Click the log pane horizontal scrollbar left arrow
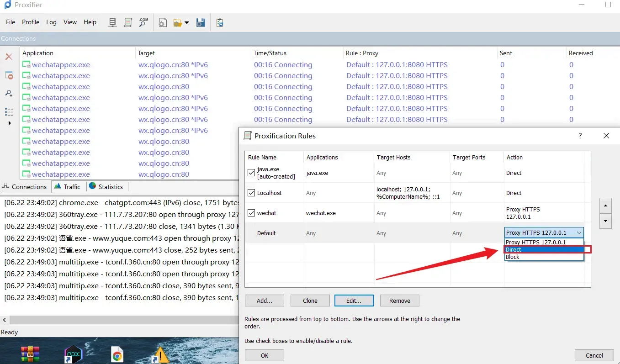The image size is (620, 364). (5, 320)
